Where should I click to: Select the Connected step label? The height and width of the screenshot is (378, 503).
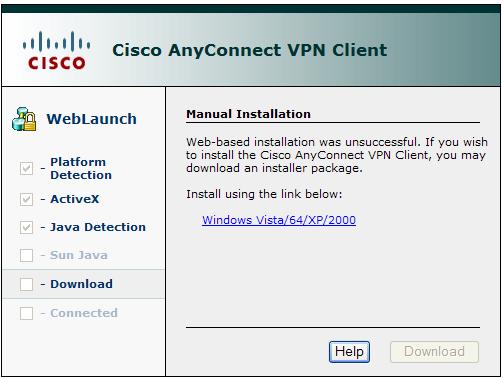[84, 313]
